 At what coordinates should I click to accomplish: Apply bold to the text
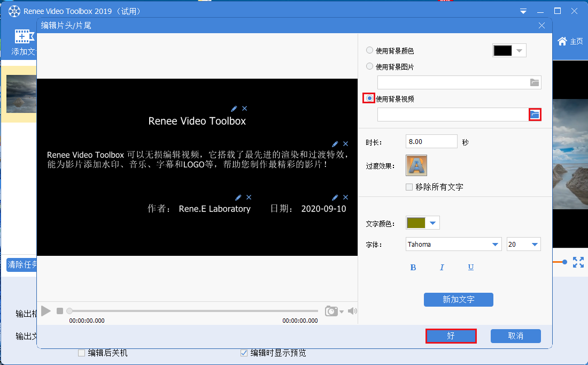click(x=413, y=268)
